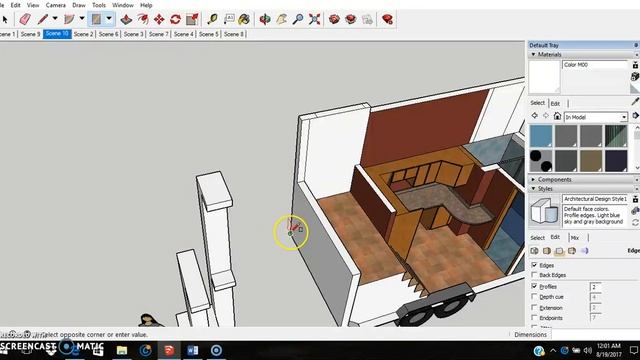The width and height of the screenshot is (640, 360).
Task: Click the Share Model warehouse icon
Action: (351, 19)
